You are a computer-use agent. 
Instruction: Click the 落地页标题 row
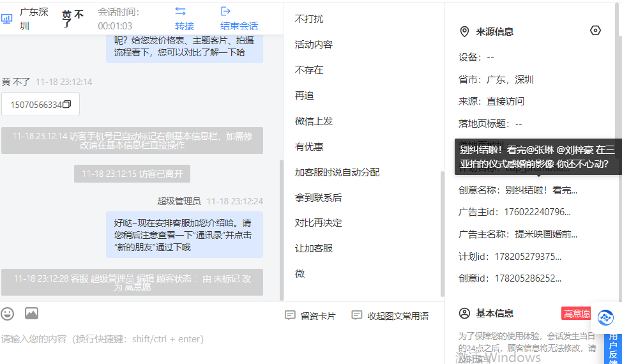(490, 124)
